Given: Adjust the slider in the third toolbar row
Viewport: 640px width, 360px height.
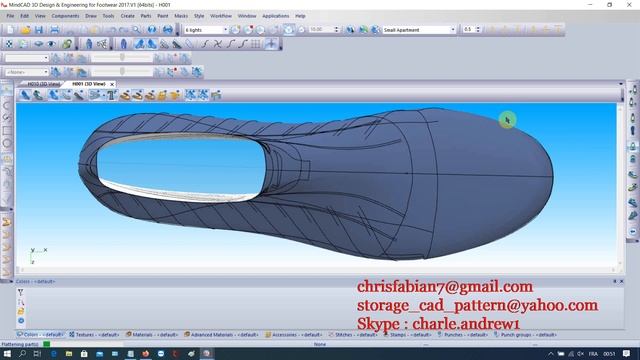Looking at the screenshot, I should pos(122,58).
